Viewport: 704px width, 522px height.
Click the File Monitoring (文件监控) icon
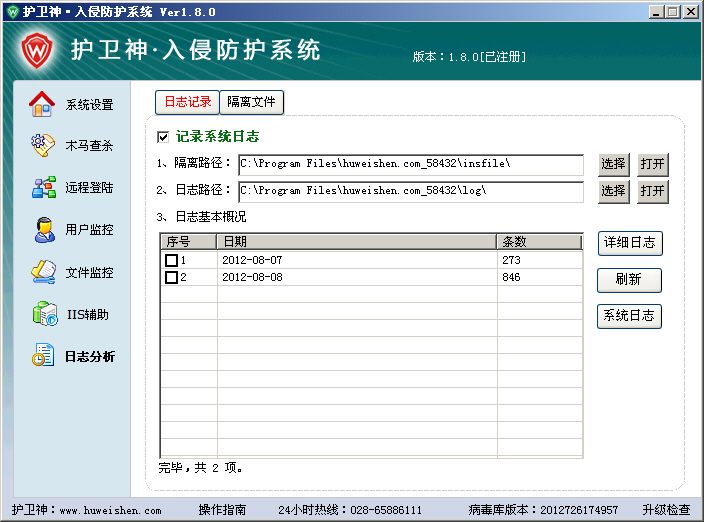[x=42, y=272]
